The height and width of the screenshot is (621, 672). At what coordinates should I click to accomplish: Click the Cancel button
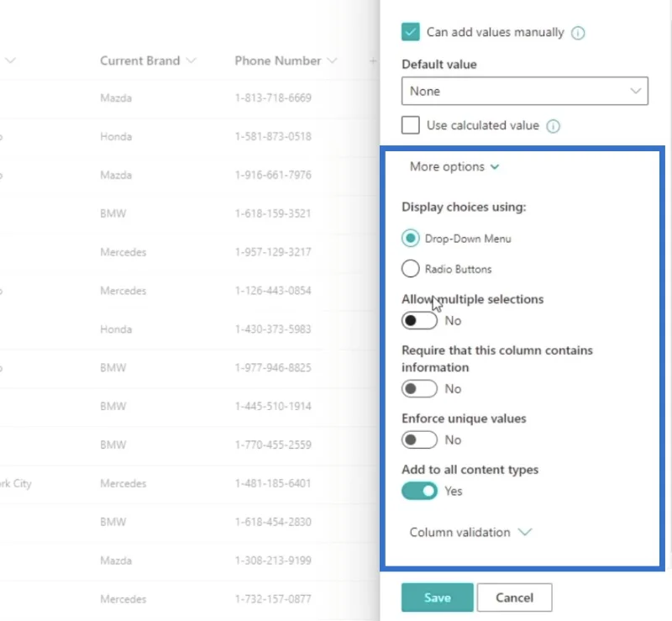point(514,597)
